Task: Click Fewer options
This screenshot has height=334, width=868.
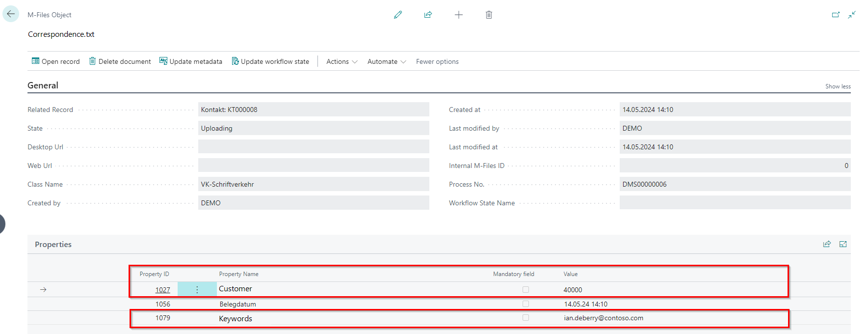Action: (x=437, y=61)
